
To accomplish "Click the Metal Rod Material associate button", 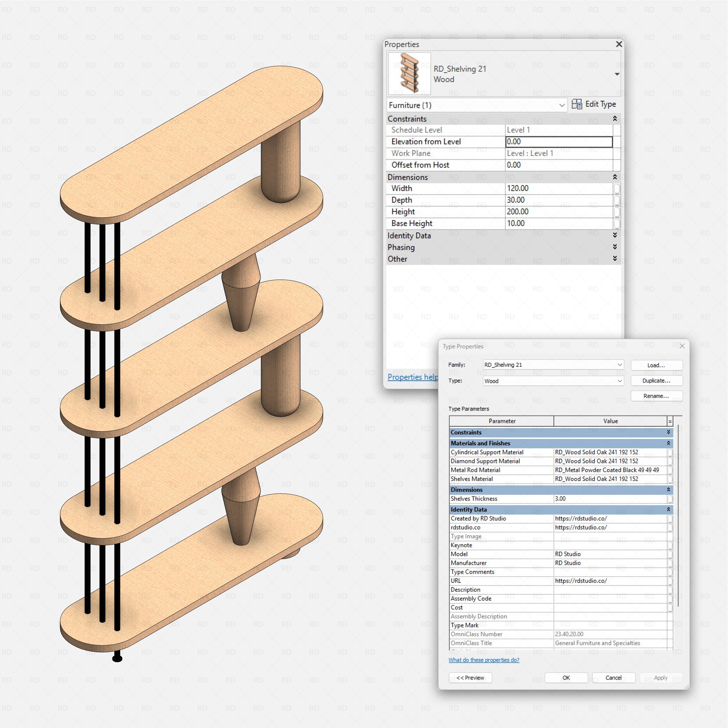I will pyautogui.click(x=670, y=470).
